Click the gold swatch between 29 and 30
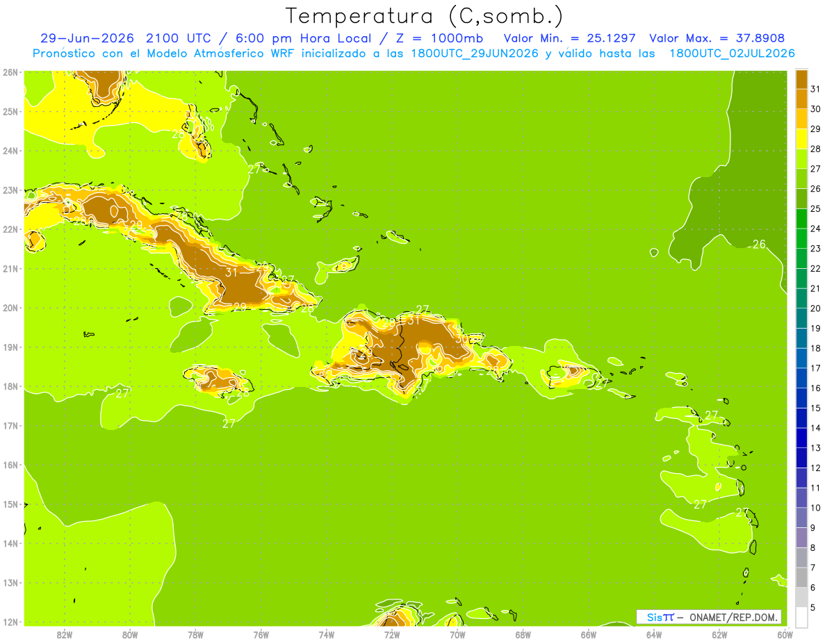The width and height of the screenshot is (834, 644). [801, 119]
